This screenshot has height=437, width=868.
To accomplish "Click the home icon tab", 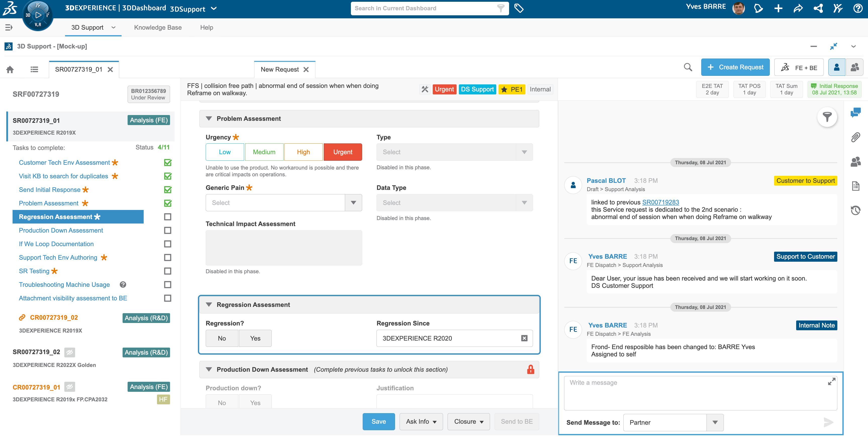I will pos(10,69).
